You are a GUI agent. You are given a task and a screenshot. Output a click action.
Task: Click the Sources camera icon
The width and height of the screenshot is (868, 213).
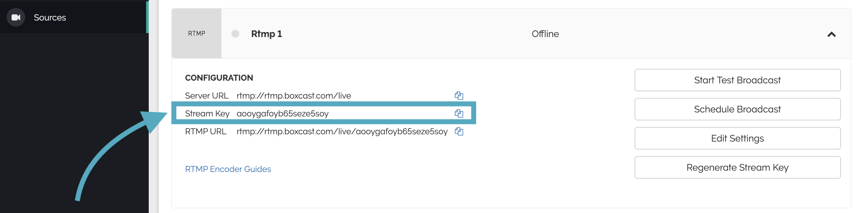point(16,18)
